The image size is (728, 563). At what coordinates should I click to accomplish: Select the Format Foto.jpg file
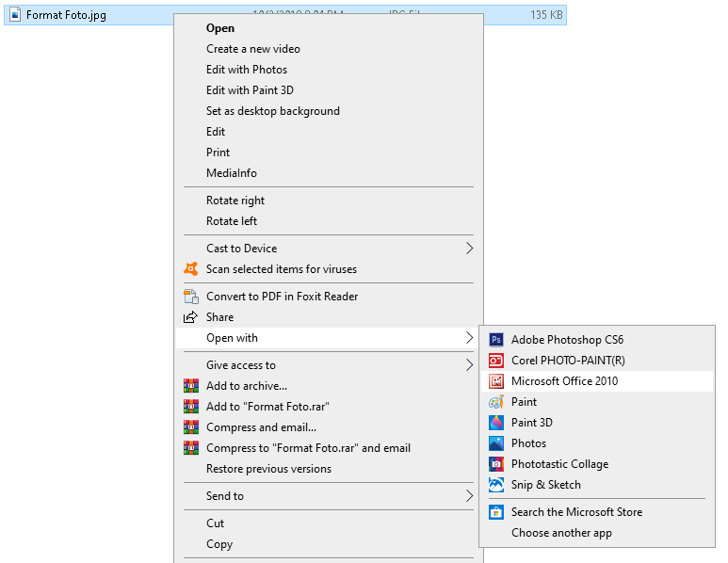point(66,15)
